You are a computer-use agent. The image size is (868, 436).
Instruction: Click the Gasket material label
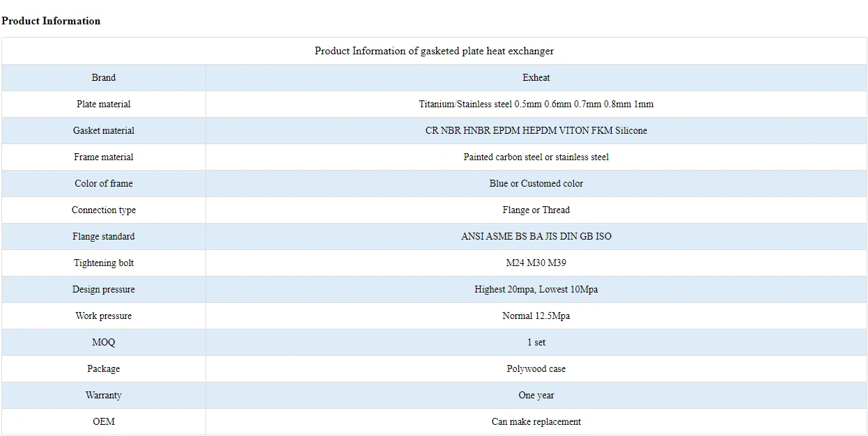(x=104, y=130)
